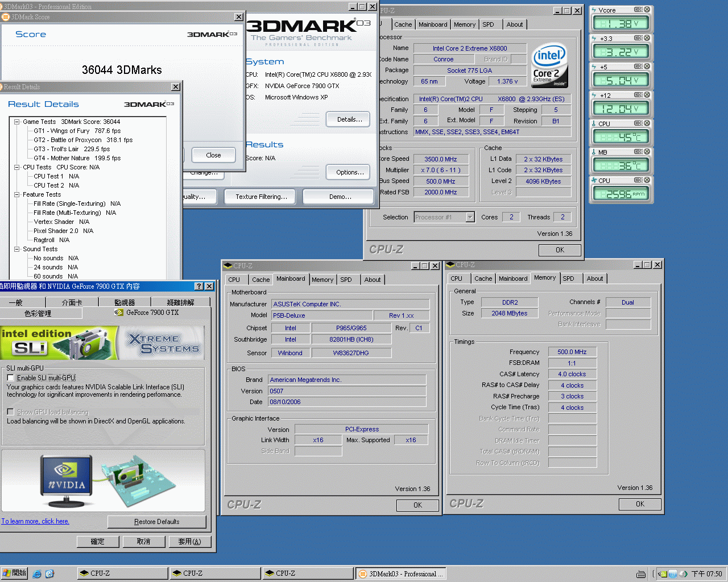Apply settings with 套用(A) button
728x582 pixels.
coord(189,542)
